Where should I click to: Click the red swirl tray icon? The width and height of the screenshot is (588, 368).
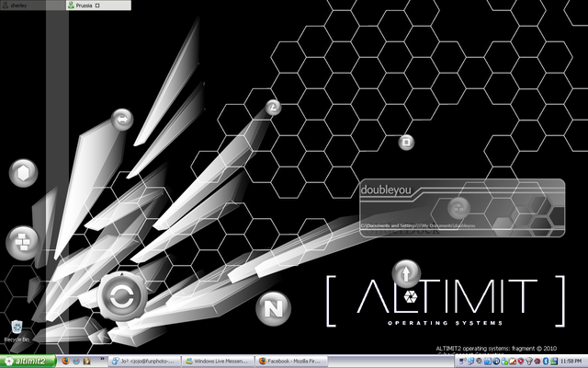537,362
